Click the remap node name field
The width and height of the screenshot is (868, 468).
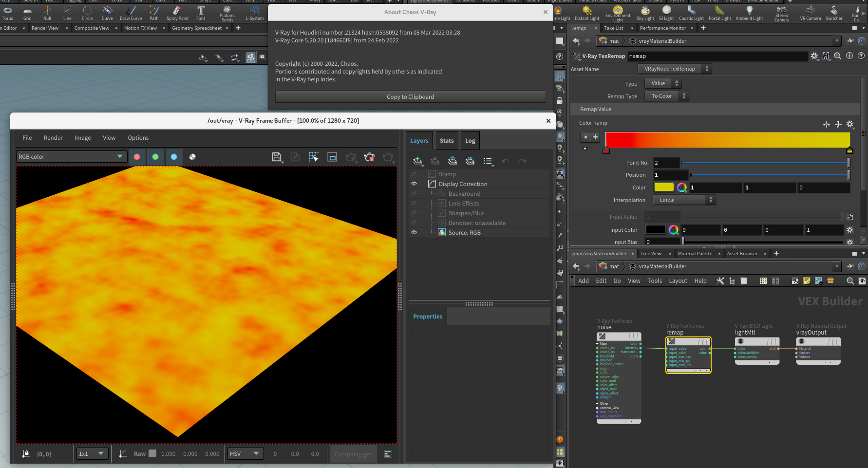click(717, 56)
